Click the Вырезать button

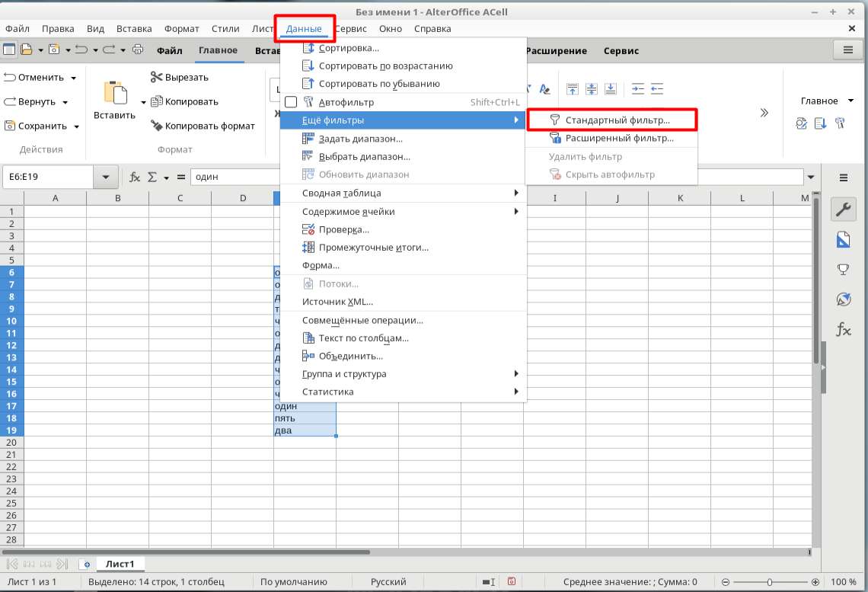tap(180, 78)
